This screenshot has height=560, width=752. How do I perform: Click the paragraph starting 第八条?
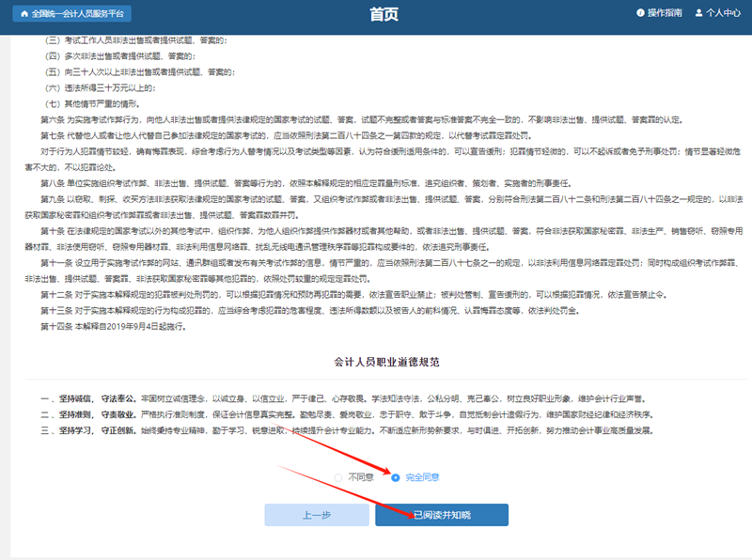[306, 183]
